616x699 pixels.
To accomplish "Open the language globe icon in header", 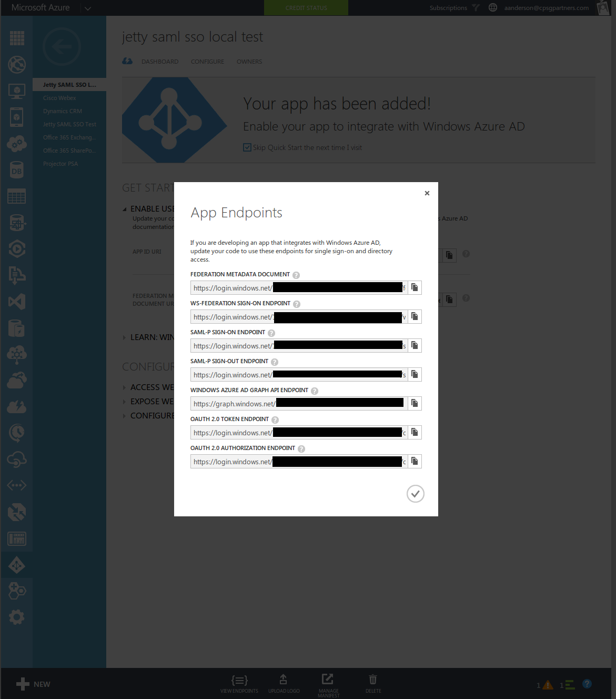I will click(493, 7).
